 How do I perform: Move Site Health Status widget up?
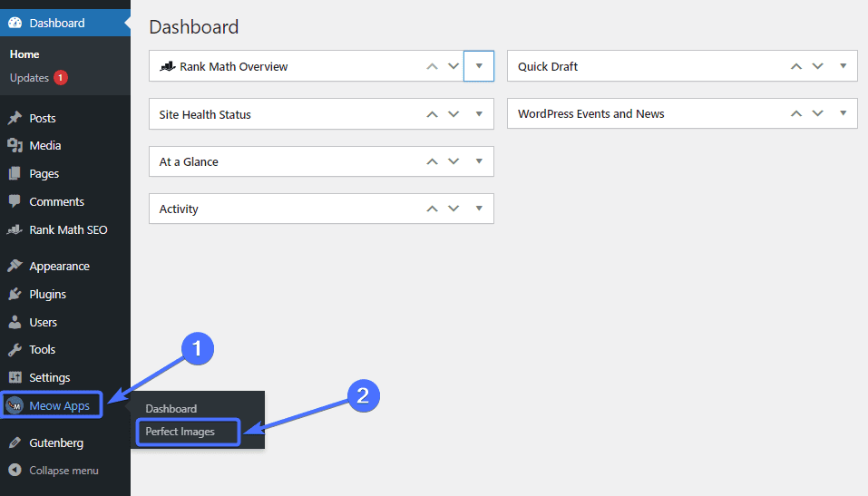pyautogui.click(x=432, y=114)
